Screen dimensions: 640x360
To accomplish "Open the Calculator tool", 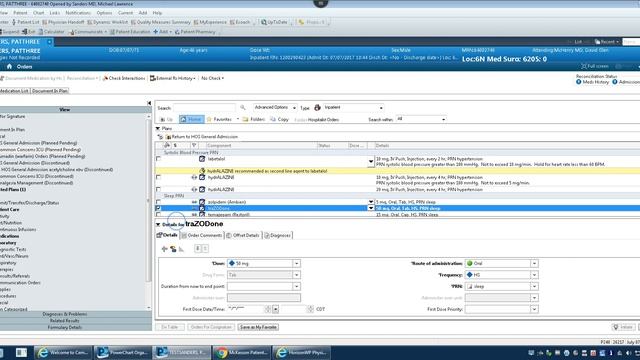I will click(x=51, y=32).
